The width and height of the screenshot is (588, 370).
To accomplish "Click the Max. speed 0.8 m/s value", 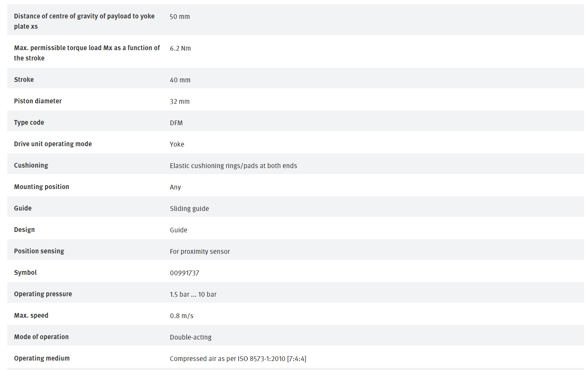I will pyautogui.click(x=182, y=316).
